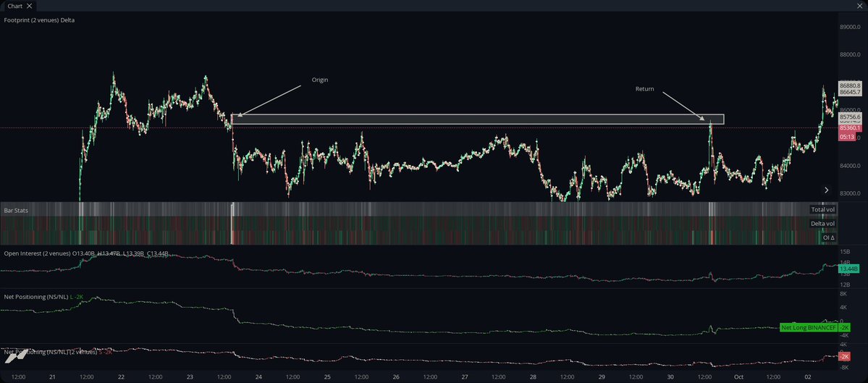
Task: Jump to latest bar using the right chevron arrow
Action: [827, 190]
